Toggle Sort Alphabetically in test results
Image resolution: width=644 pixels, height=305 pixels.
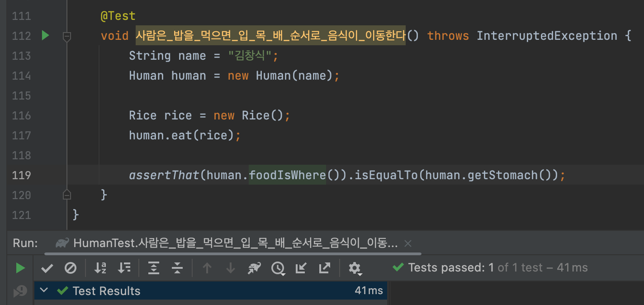(100, 268)
